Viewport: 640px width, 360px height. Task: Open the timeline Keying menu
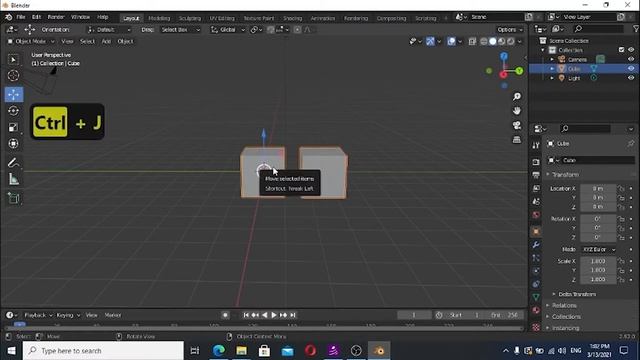(68, 315)
